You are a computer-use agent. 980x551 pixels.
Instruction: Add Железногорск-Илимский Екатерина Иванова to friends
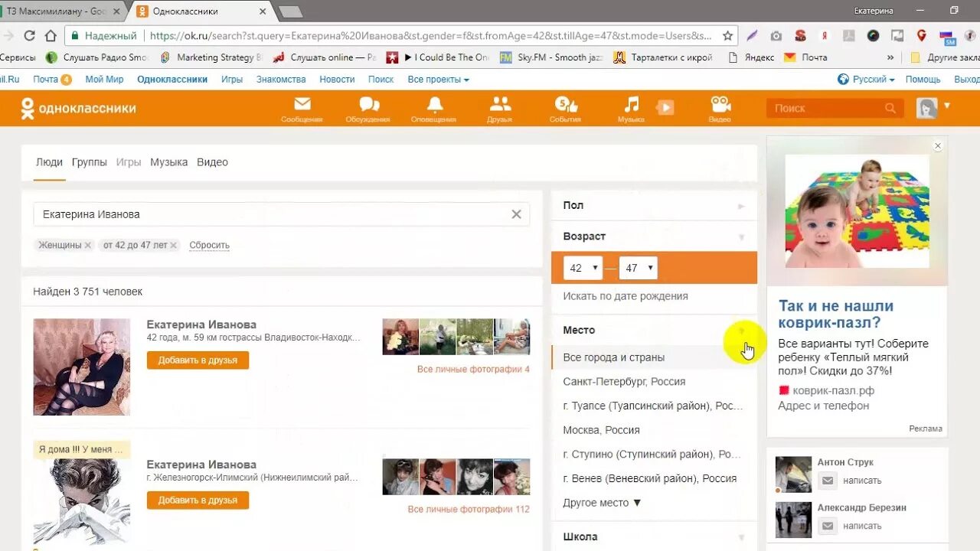click(198, 500)
